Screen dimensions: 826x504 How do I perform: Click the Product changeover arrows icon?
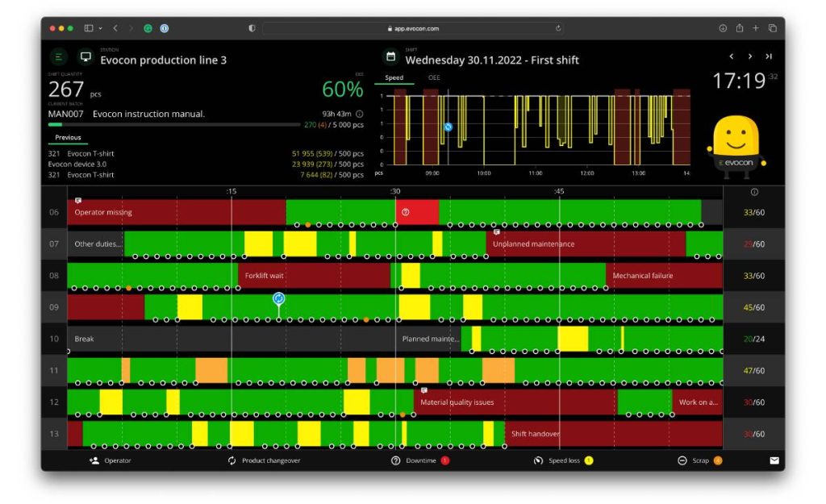click(x=232, y=460)
